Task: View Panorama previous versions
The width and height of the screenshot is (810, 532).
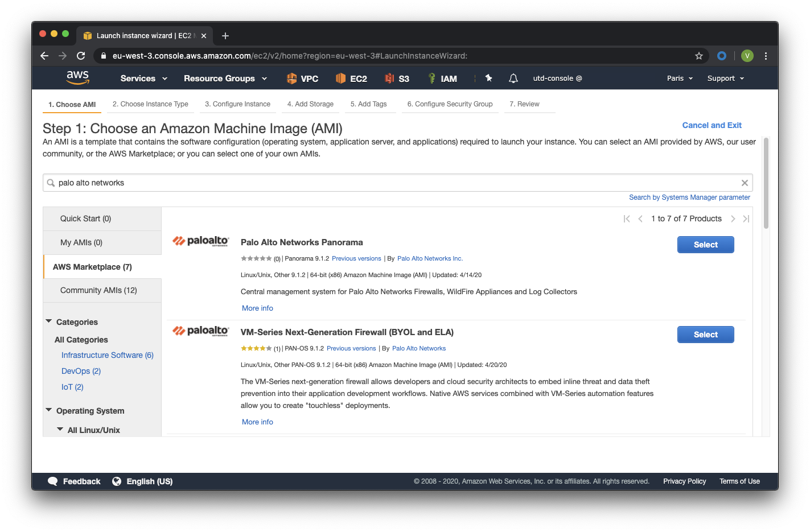Action: [x=356, y=258]
